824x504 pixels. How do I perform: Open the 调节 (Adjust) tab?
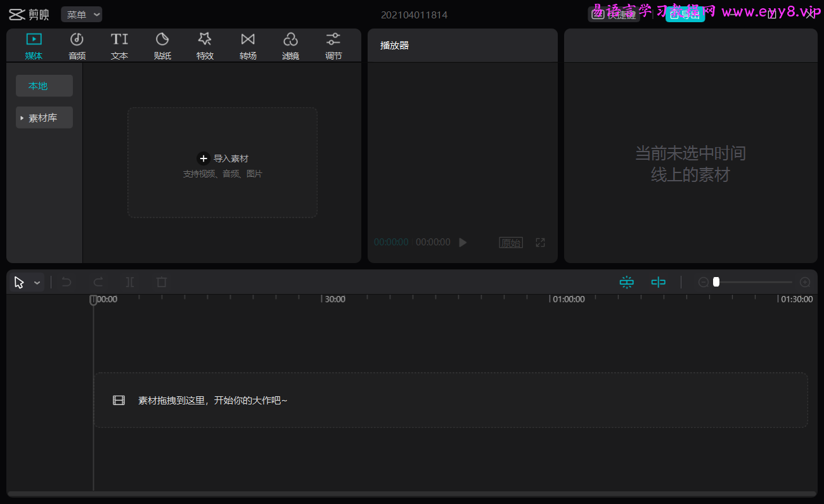tap(333, 46)
